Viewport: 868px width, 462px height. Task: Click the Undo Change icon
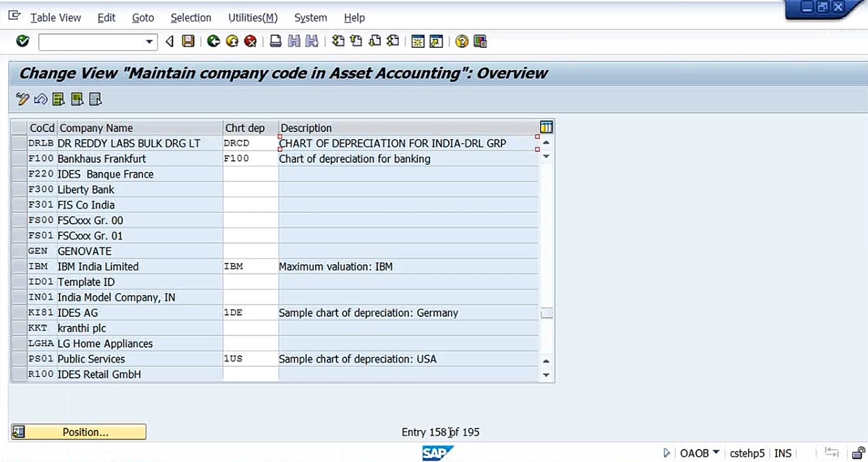40,99
